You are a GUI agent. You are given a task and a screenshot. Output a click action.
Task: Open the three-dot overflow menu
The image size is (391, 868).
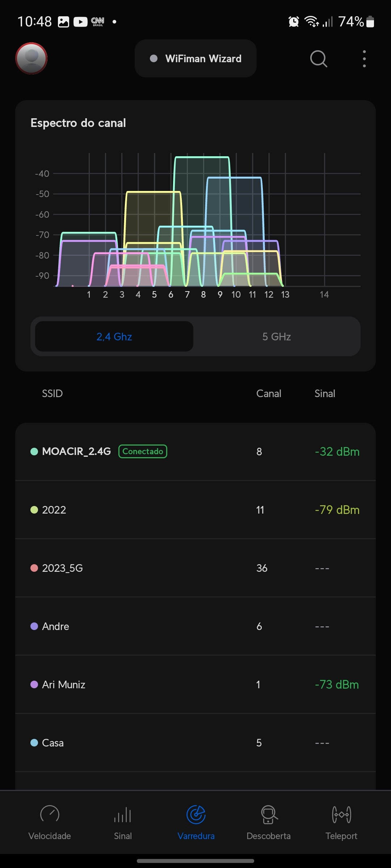(x=364, y=59)
